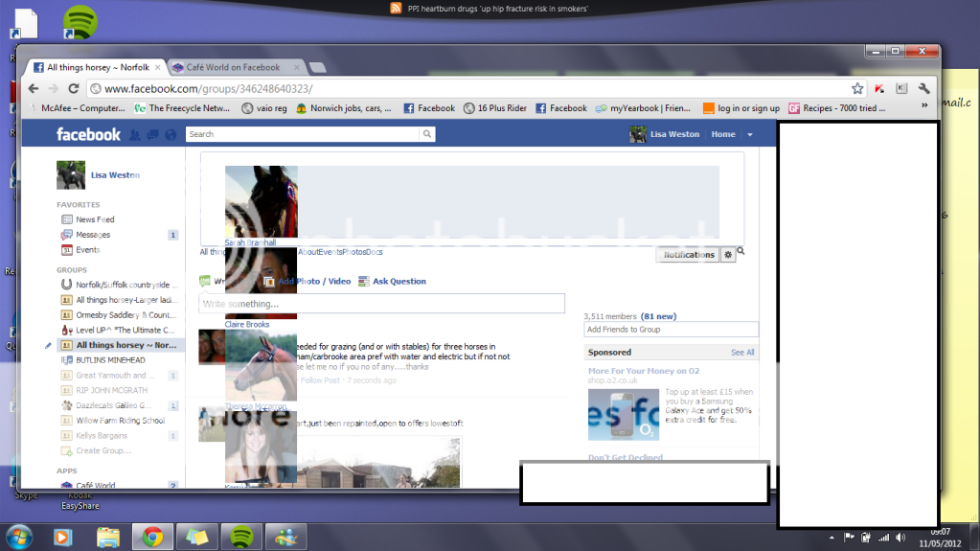Open the Facebook messages icon in header
This screenshot has height=551, width=980.
[152, 134]
